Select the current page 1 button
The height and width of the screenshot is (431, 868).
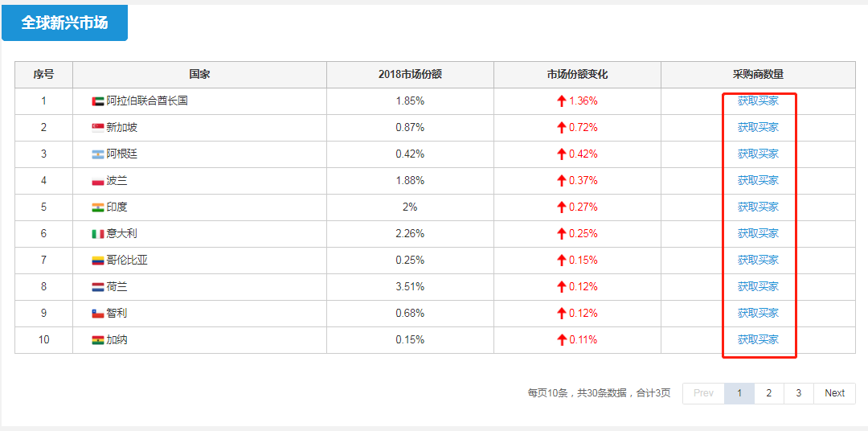(739, 393)
